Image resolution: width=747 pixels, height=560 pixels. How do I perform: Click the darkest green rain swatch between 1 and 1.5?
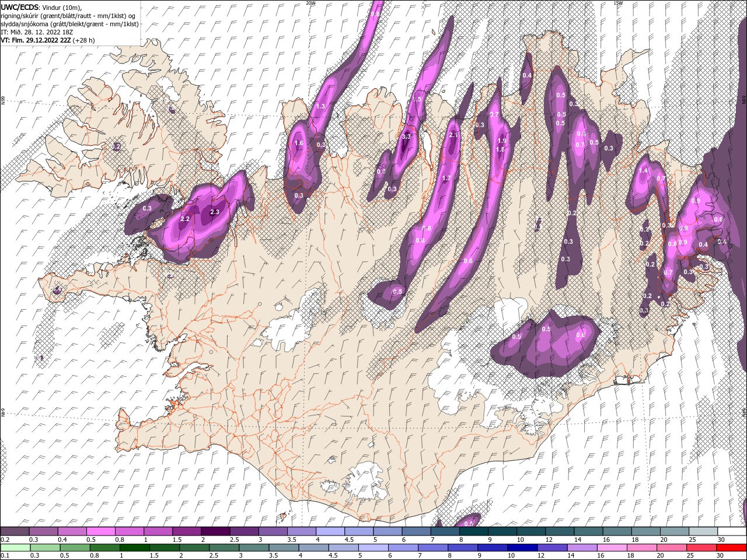point(135,548)
